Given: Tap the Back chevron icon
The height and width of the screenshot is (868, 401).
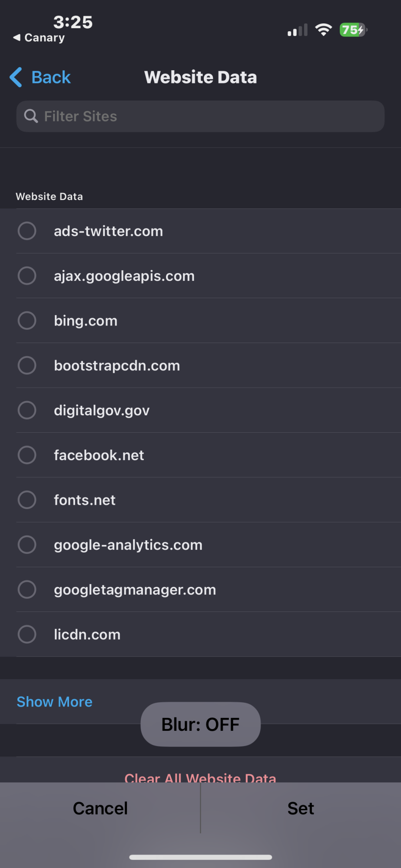Looking at the screenshot, I should 16,77.
